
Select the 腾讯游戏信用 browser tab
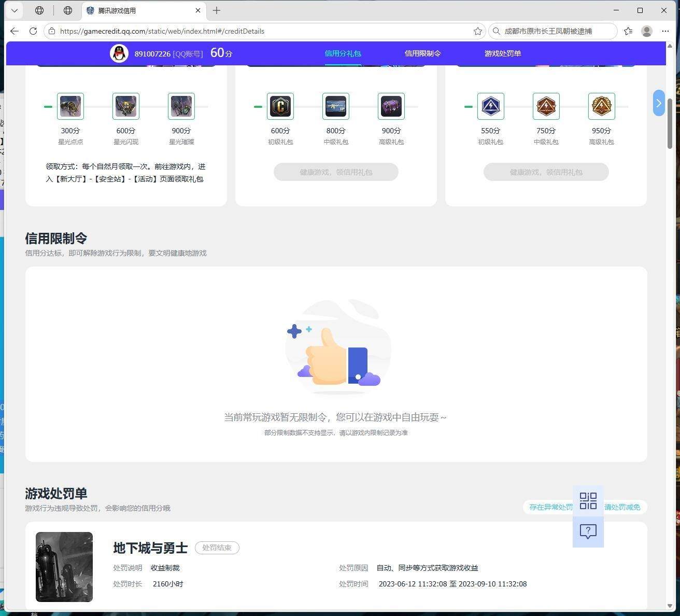click(144, 10)
